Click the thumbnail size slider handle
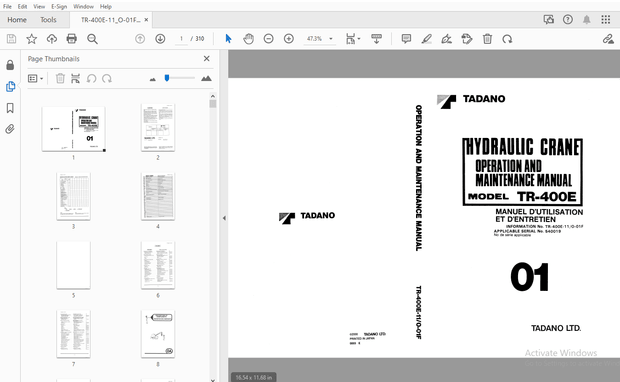This screenshot has width=620, height=382. 167,78
